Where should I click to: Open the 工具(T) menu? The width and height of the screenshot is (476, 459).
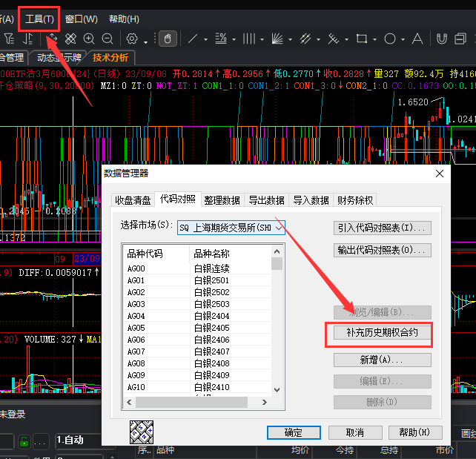click(39, 19)
